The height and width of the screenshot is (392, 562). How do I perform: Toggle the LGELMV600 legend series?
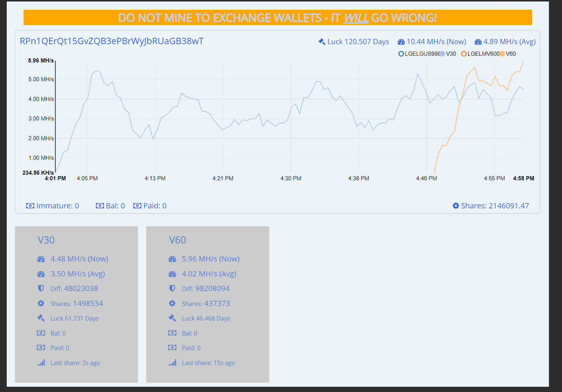pos(480,54)
